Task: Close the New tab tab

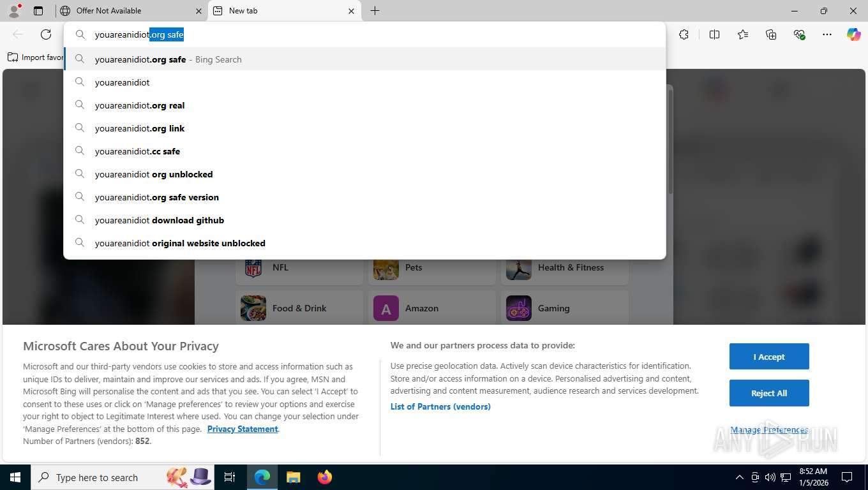Action: (x=351, y=11)
